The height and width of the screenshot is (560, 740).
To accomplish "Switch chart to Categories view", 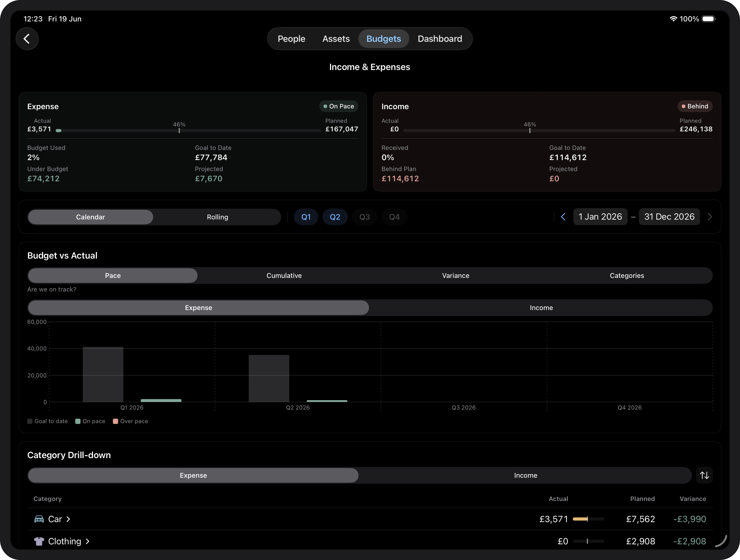I will click(627, 276).
